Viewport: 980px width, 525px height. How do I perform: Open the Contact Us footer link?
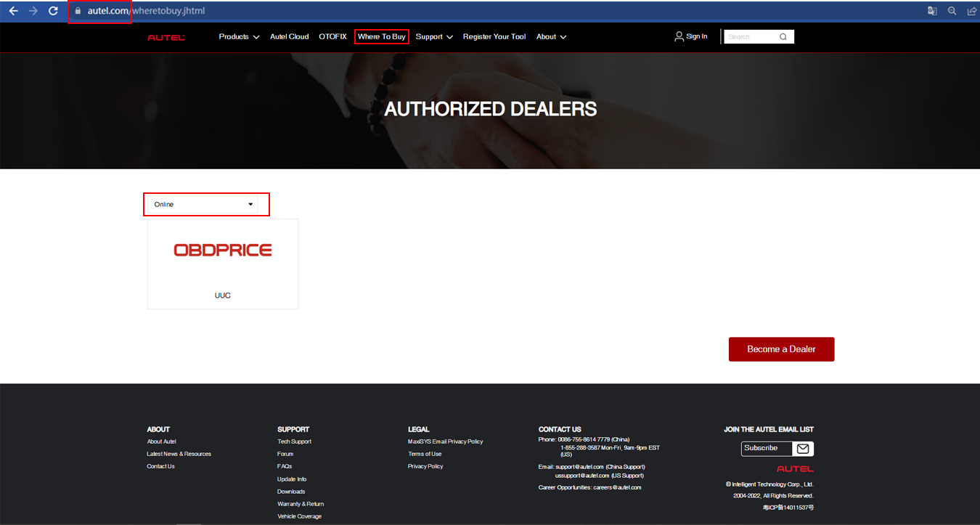point(160,466)
